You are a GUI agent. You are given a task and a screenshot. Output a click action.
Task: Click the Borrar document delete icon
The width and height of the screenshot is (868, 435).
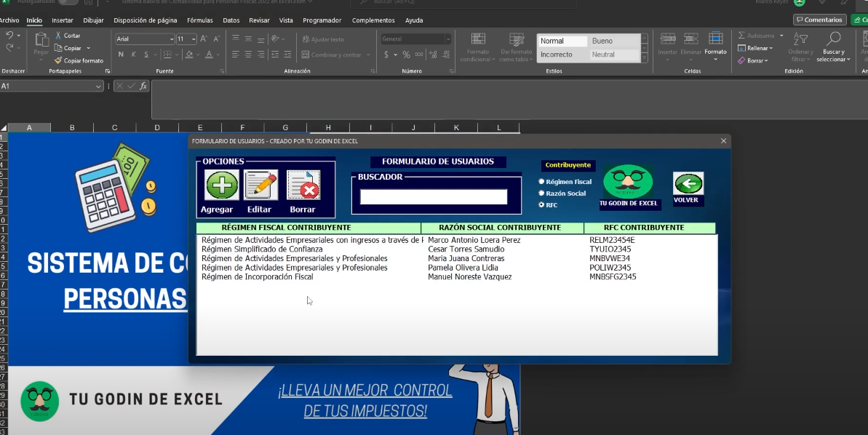point(303,185)
